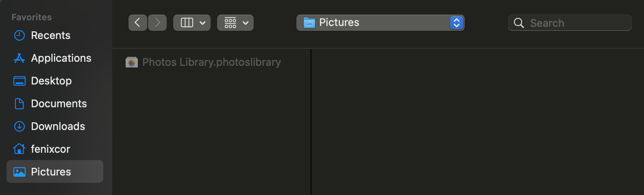Image resolution: width=644 pixels, height=195 pixels.
Task: Open the fenixcor home folder
Action: (x=50, y=149)
